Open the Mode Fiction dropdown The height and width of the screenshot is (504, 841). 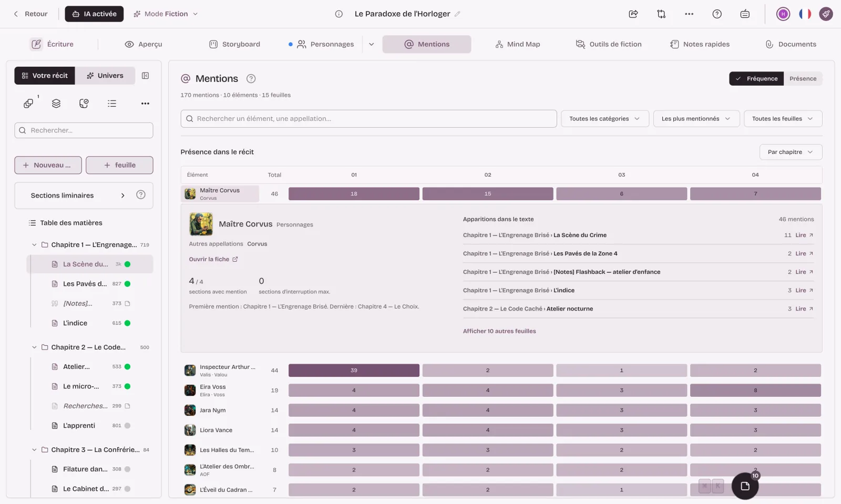pos(166,14)
